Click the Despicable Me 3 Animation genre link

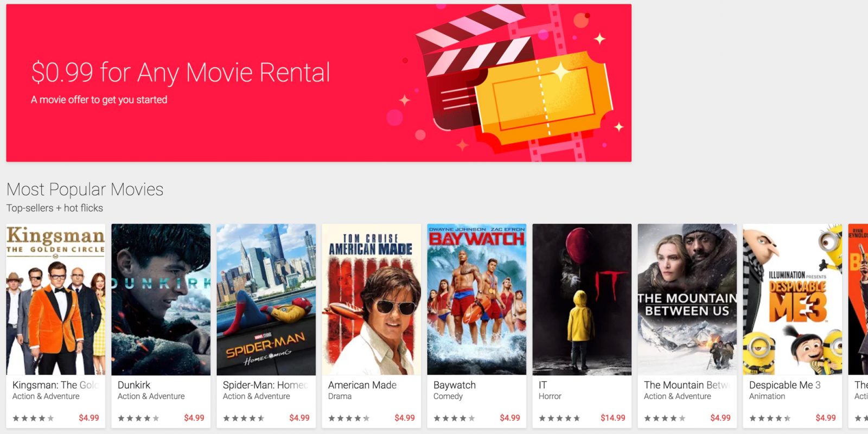click(x=767, y=397)
